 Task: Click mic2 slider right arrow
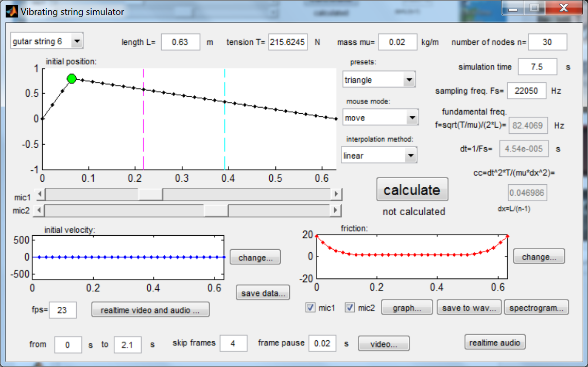click(336, 211)
